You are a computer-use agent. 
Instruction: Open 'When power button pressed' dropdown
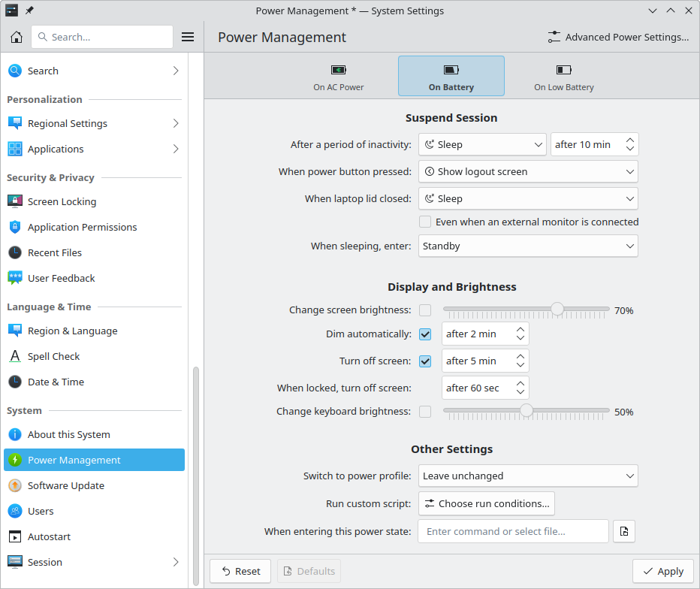point(528,171)
